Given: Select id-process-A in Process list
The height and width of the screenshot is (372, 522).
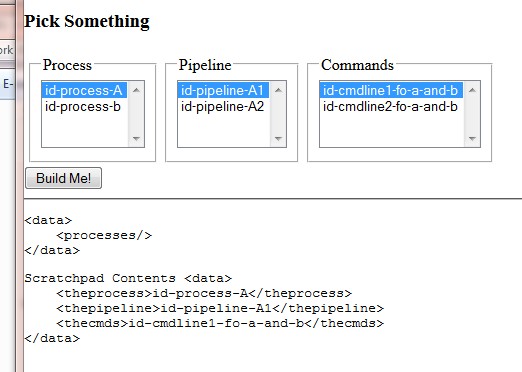Looking at the screenshot, I should (84, 90).
